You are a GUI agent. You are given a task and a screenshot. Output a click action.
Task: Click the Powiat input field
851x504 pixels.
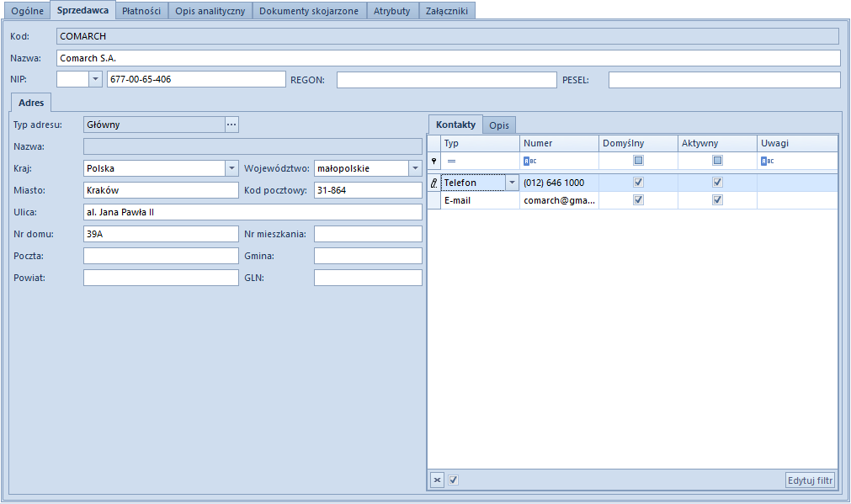point(161,278)
